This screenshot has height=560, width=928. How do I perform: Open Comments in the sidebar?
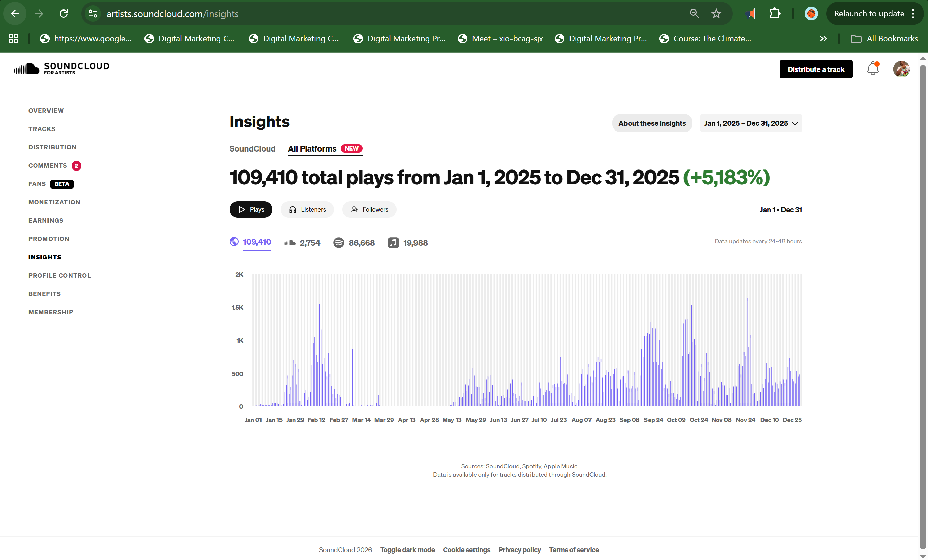pyautogui.click(x=55, y=165)
